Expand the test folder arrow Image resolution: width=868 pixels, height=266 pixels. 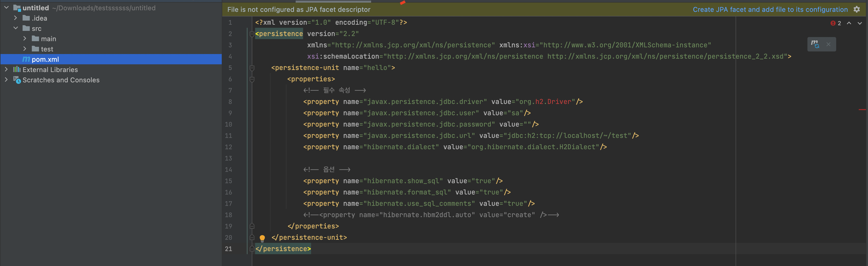25,49
